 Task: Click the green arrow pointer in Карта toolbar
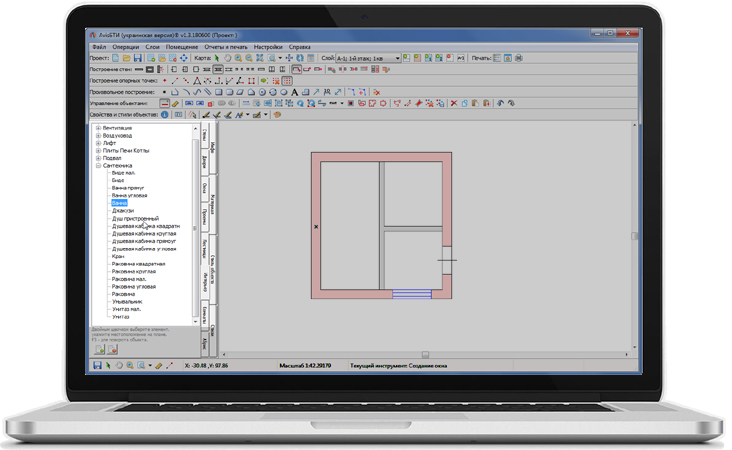217,58
